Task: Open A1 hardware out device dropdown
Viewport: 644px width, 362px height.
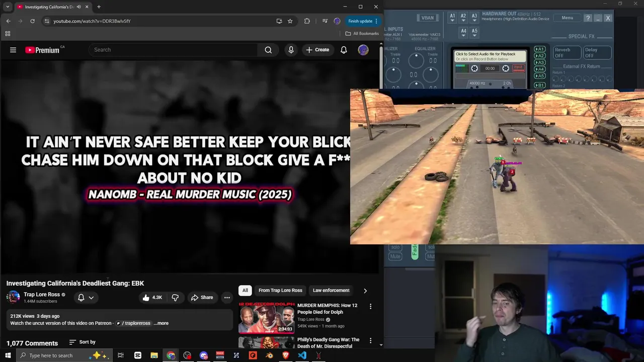Action: tap(452, 18)
